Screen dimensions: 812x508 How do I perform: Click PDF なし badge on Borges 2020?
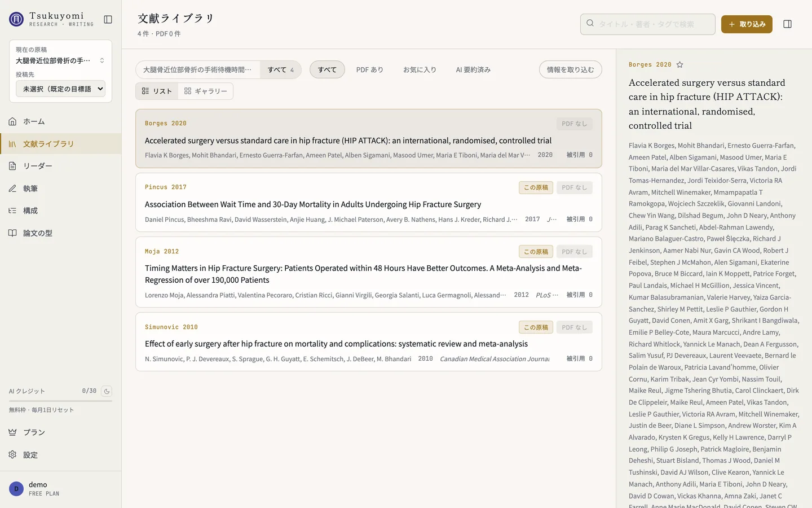575,124
